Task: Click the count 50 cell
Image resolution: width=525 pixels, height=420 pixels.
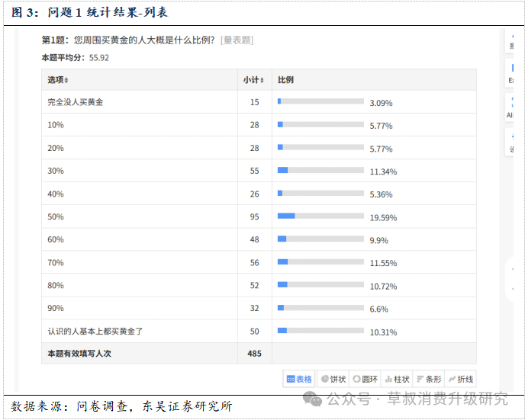Action: point(254,332)
